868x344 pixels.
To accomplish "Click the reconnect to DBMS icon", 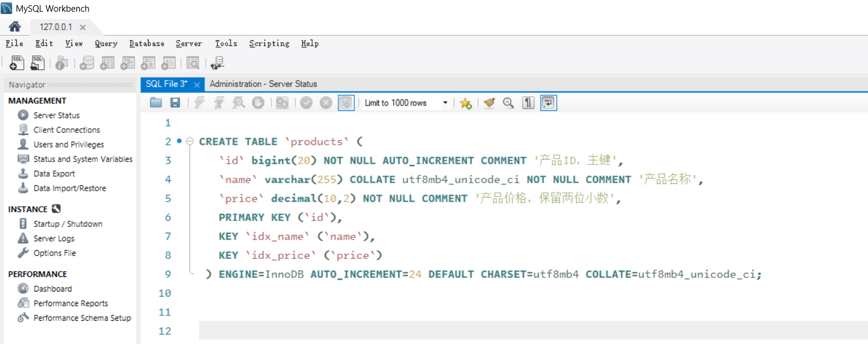I will (x=218, y=63).
